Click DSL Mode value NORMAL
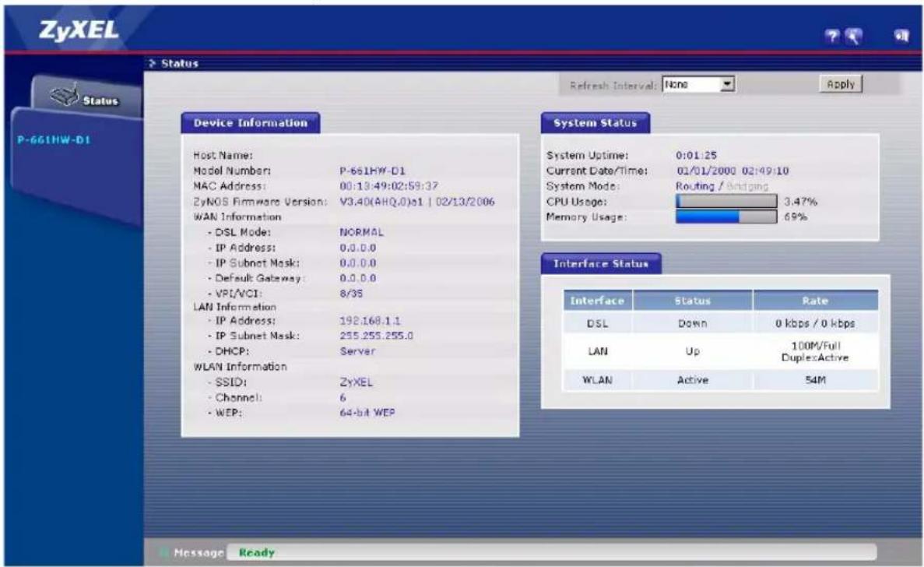The width and height of the screenshot is (924, 567). point(361,232)
